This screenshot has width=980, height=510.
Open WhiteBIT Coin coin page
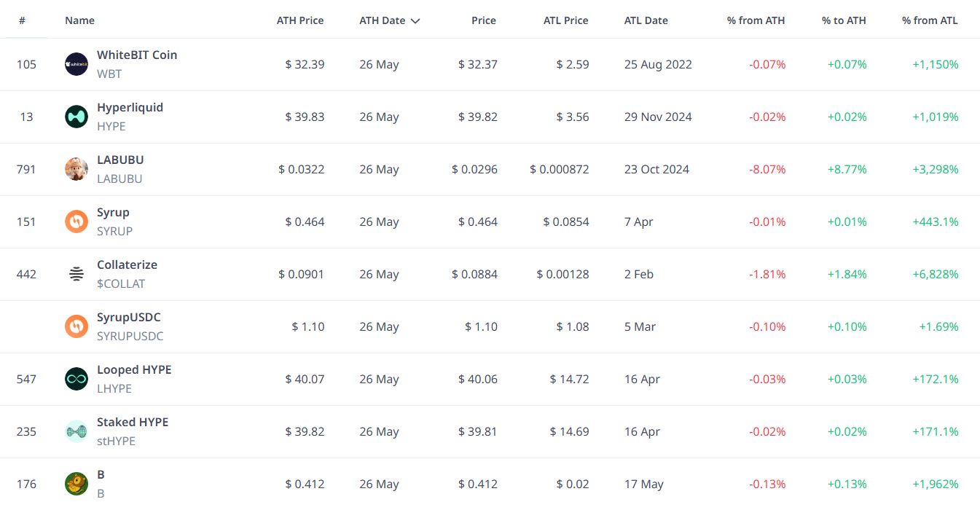tap(137, 55)
